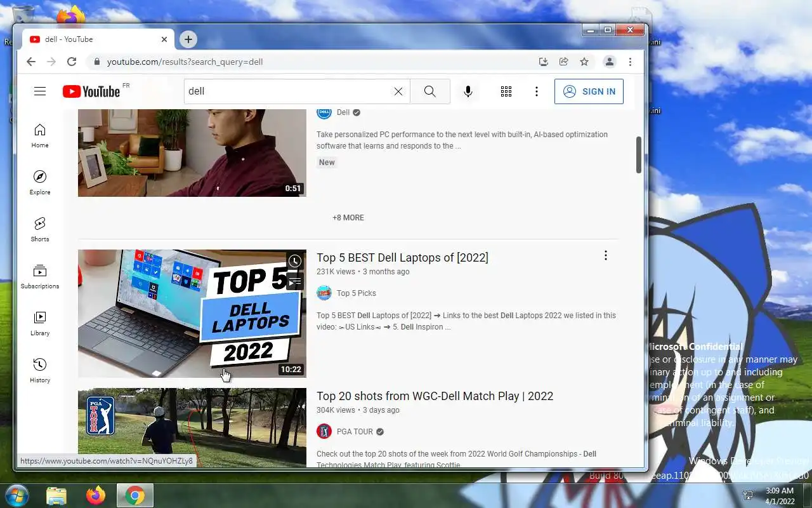The width and height of the screenshot is (812, 508).
Task: Open 'Top 5 BEST Dell Laptops of [2022]' title
Action: coord(402,258)
